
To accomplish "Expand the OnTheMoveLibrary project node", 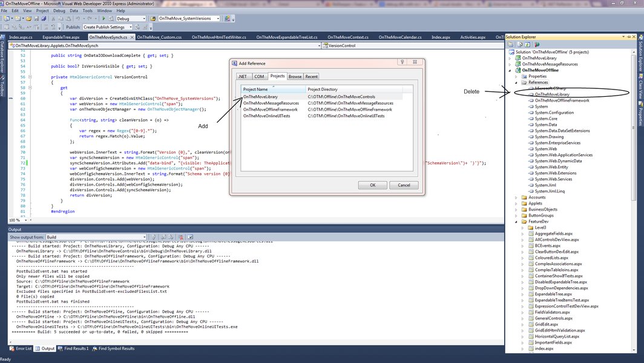I will tap(510, 58).
